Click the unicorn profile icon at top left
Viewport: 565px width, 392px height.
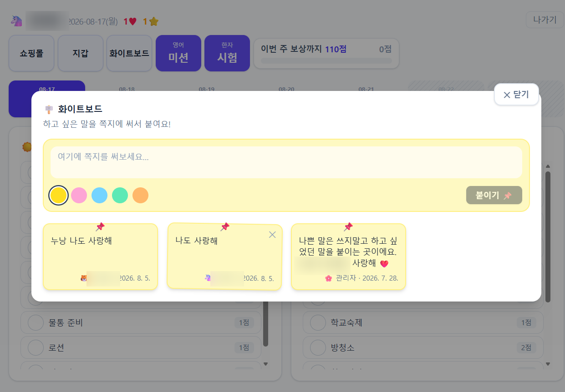[x=16, y=20]
